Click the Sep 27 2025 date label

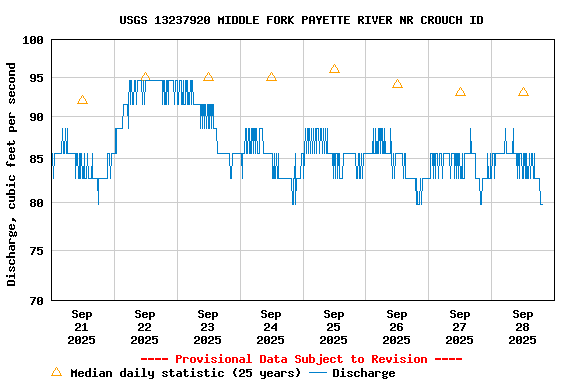pyautogui.click(x=460, y=327)
